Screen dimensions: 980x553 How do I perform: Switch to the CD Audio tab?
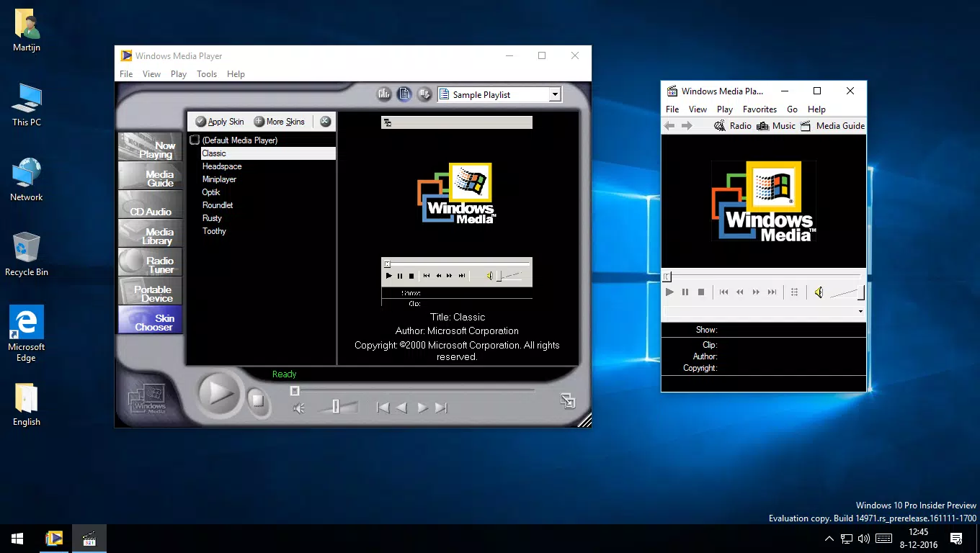tap(150, 204)
